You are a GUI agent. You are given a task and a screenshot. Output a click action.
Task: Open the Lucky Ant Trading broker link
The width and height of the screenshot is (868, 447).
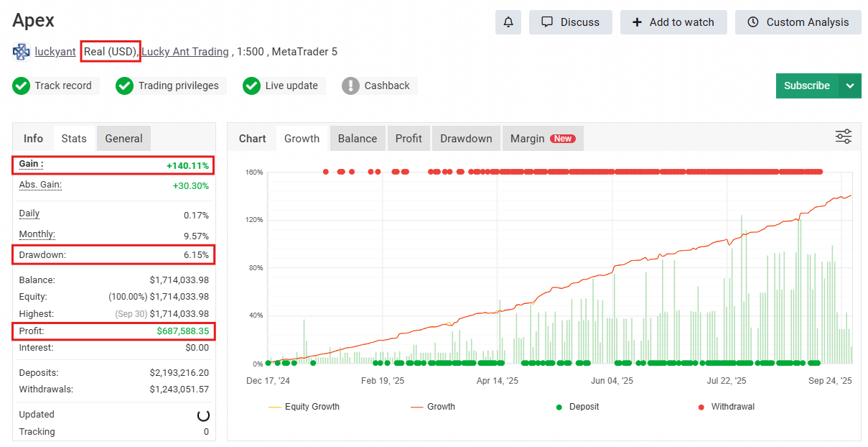pos(185,52)
